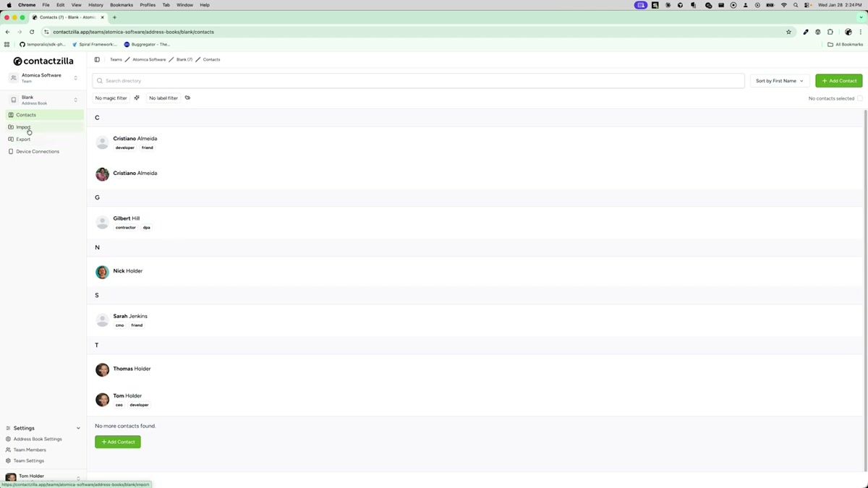This screenshot has height=488, width=868.
Task: Toggle the No magic filter chip
Action: (x=110, y=98)
